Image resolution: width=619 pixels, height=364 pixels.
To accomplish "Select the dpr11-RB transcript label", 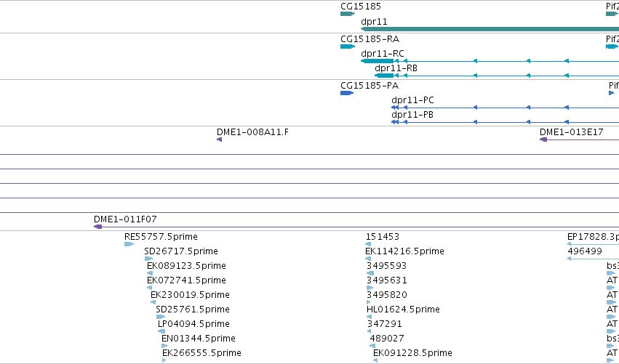I will point(396,68).
